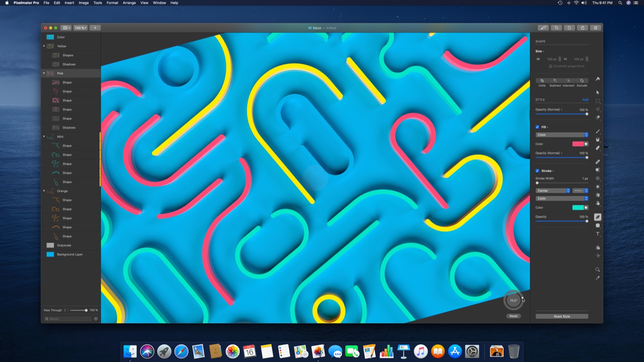The width and height of the screenshot is (644, 362).
Task: Select the Type (T) tool
Action: click(x=598, y=234)
